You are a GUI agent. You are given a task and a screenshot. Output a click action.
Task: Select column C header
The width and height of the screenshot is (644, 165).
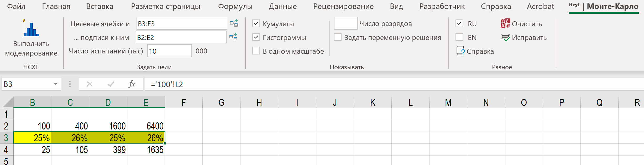70,102
